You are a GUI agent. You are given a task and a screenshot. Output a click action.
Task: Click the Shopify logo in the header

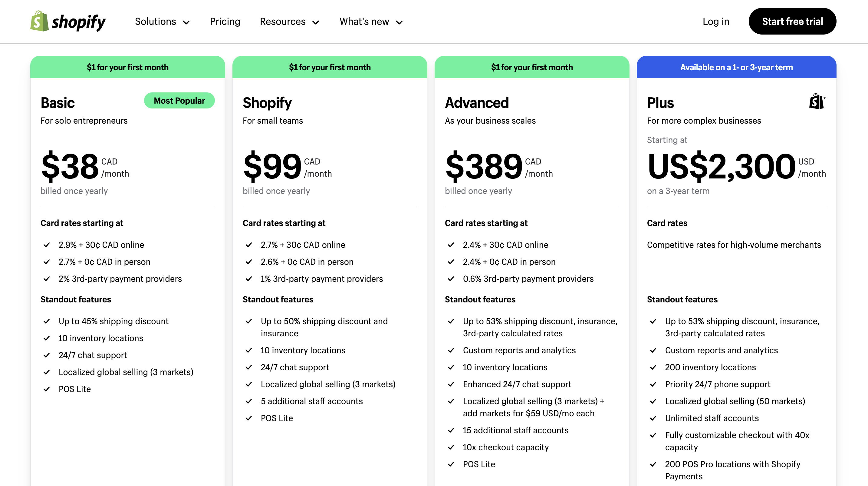click(68, 21)
